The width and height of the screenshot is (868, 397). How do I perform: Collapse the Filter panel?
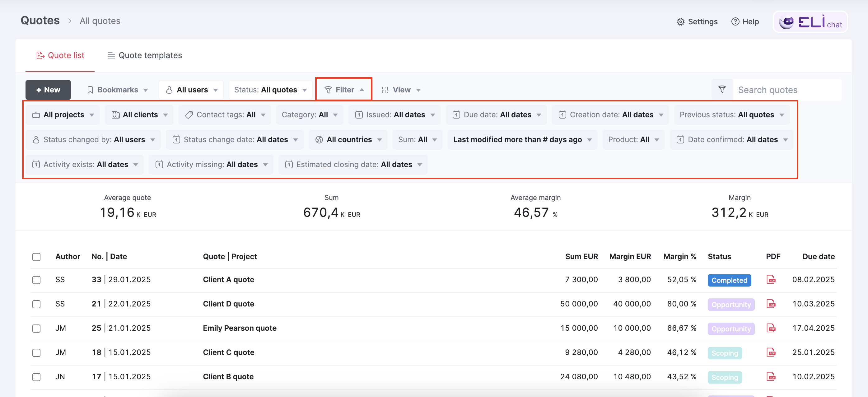[x=344, y=90]
